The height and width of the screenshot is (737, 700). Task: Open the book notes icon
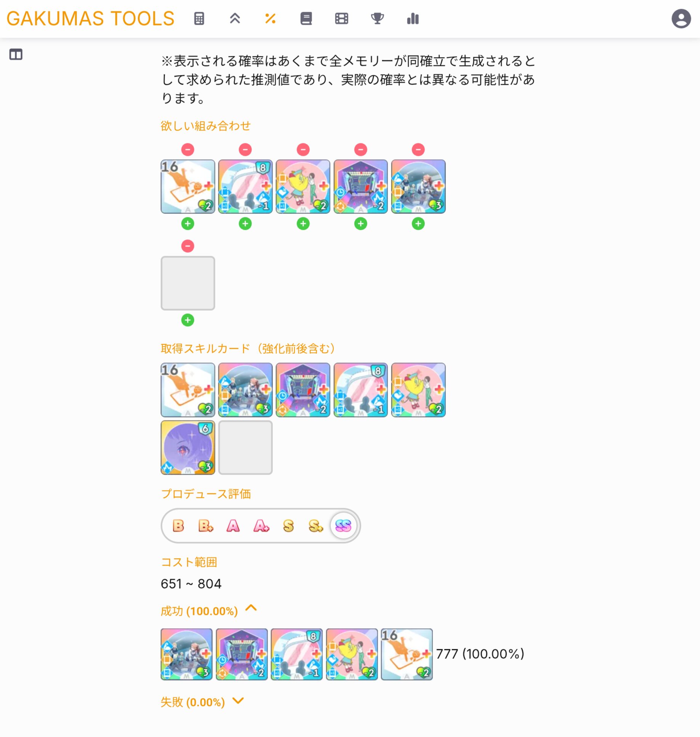click(x=306, y=19)
